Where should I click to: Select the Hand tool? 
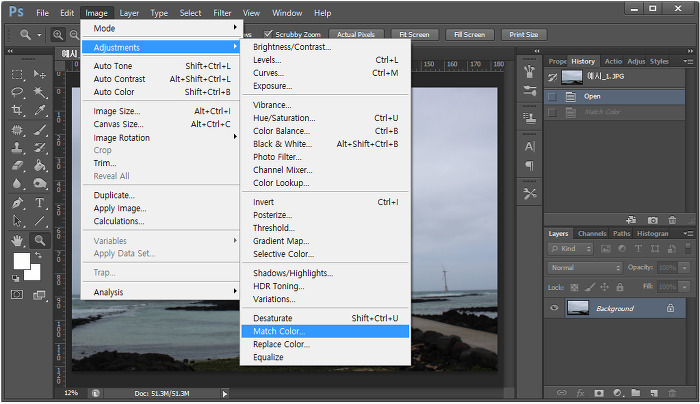coord(17,241)
